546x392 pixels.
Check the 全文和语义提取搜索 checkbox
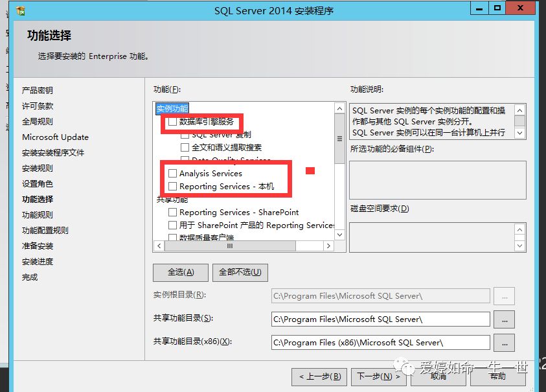coord(185,147)
